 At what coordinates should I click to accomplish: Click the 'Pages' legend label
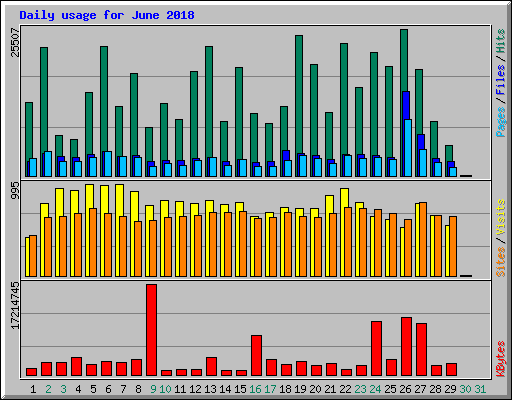coord(500,122)
